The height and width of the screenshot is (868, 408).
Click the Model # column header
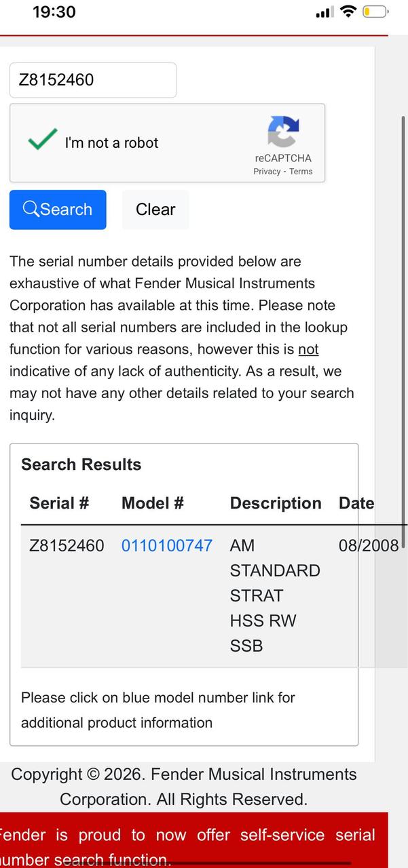(153, 503)
